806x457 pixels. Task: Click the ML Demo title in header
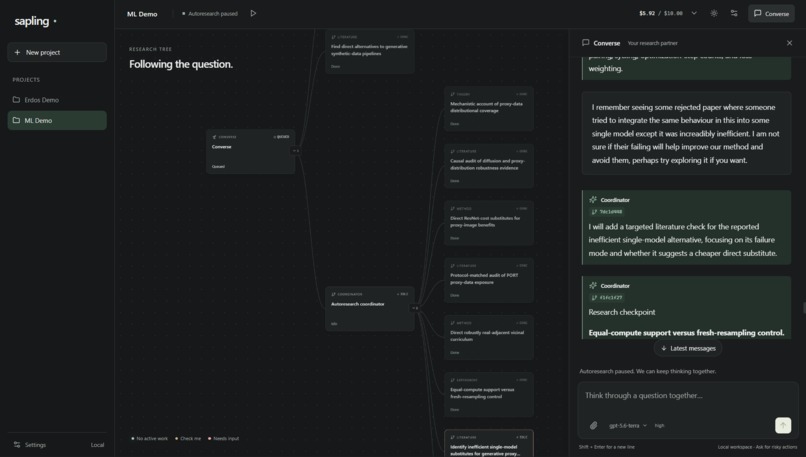point(142,14)
